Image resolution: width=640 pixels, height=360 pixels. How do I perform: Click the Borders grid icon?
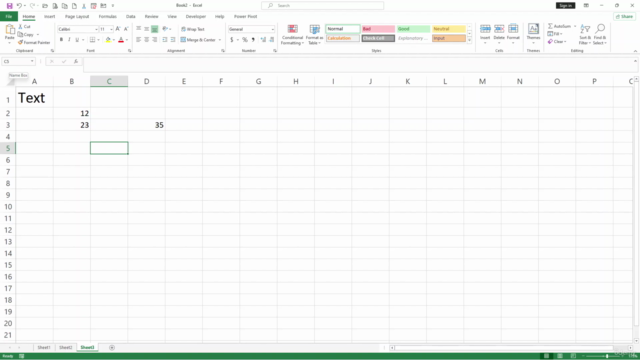click(x=93, y=40)
